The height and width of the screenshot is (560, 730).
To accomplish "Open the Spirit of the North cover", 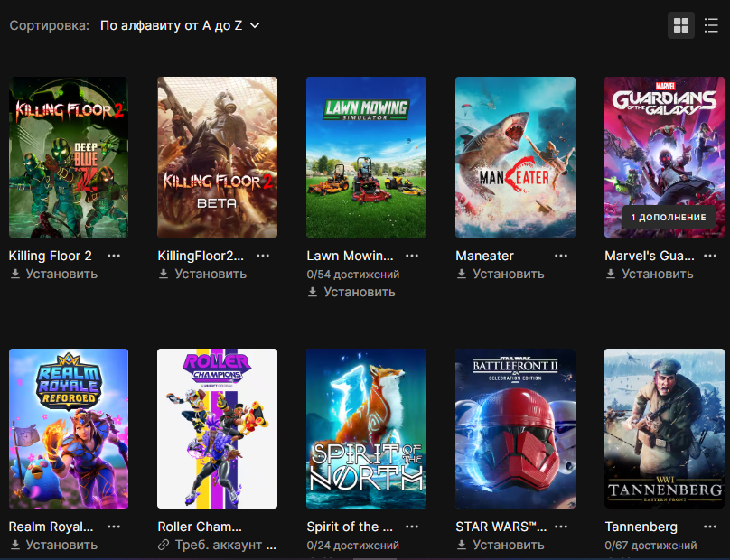I will tap(367, 429).
